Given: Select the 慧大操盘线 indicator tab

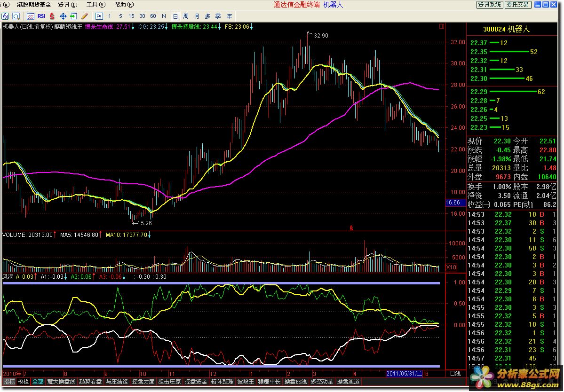Looking at the screenshot, I should 61,382.
